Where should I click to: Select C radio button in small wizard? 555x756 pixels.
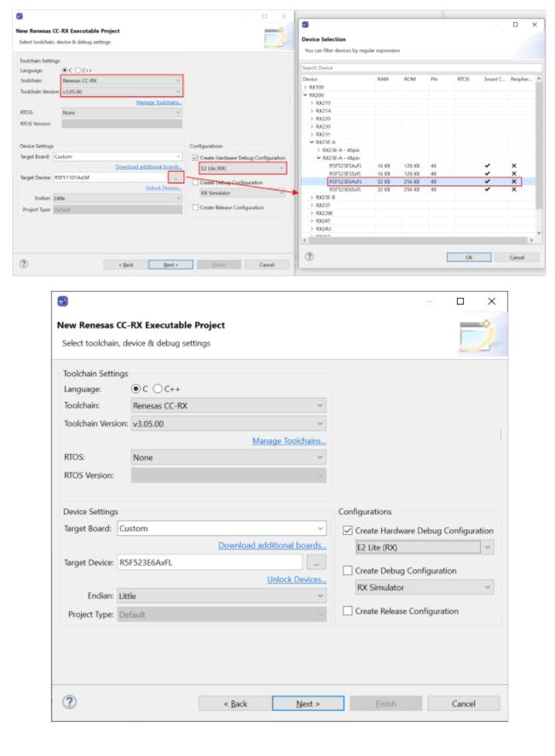[x=65, y=70]
